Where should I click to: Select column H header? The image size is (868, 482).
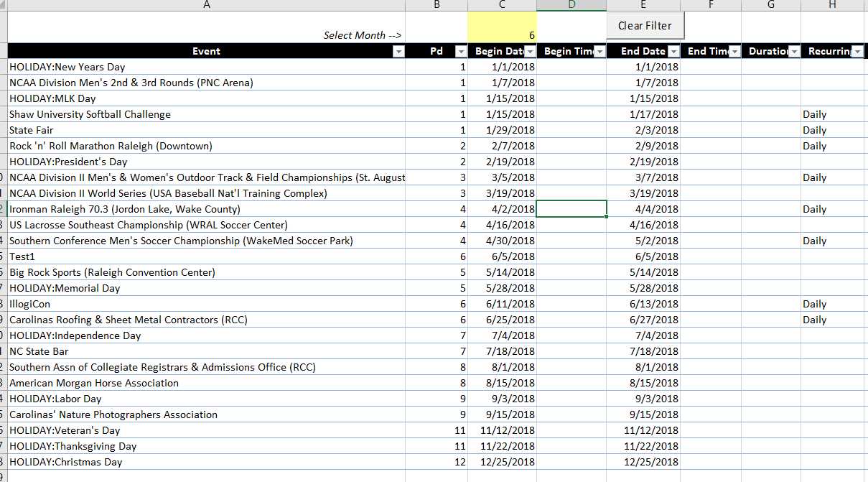(833, 5)
